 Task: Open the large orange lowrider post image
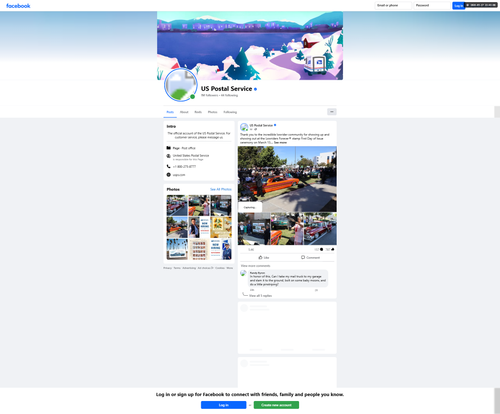287,179
